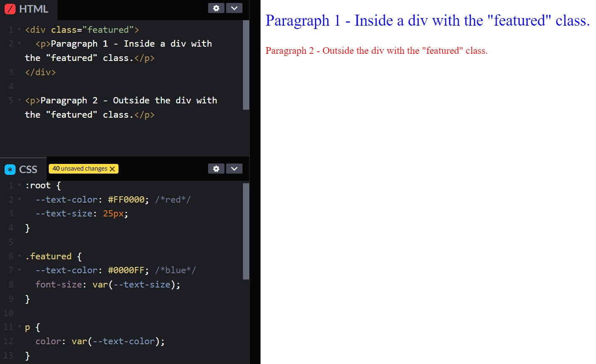Click the opening div class="featured" tag

[82, 30]
